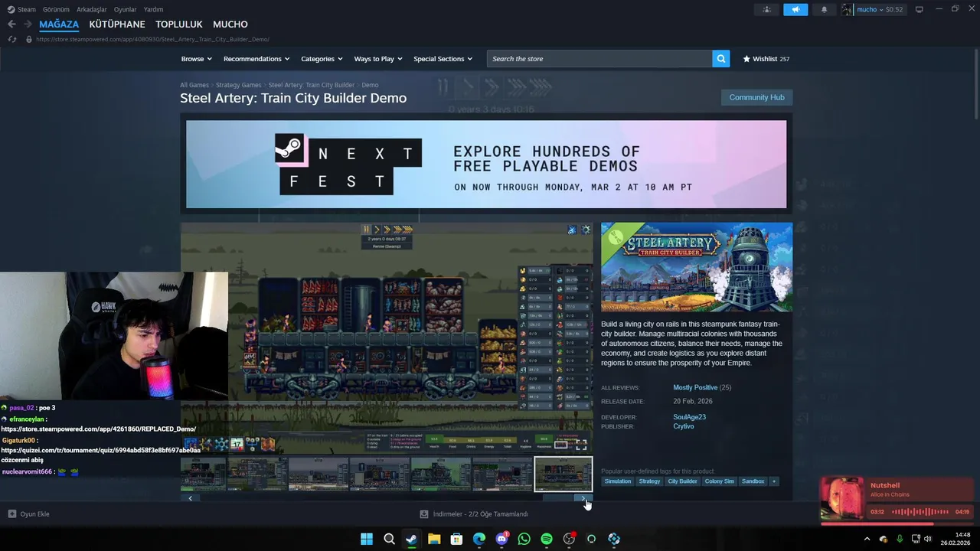Click the screenshot strip scrollbar handle

pos(559,498)
